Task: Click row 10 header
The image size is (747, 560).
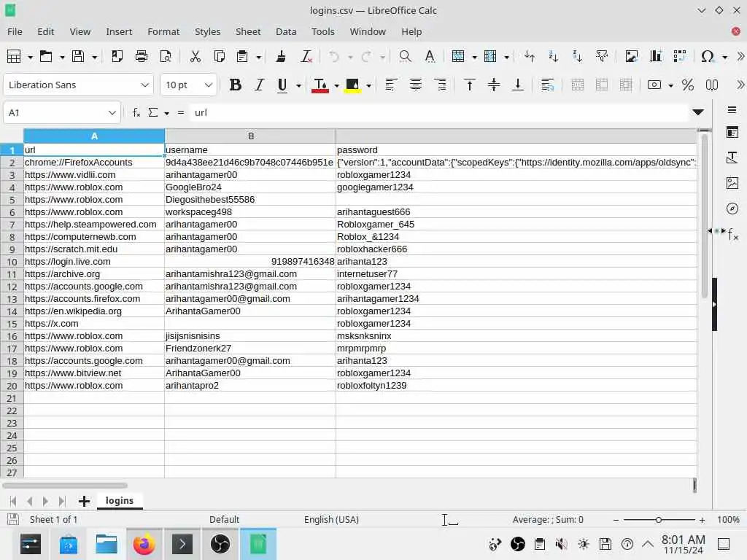Action: 12,262
